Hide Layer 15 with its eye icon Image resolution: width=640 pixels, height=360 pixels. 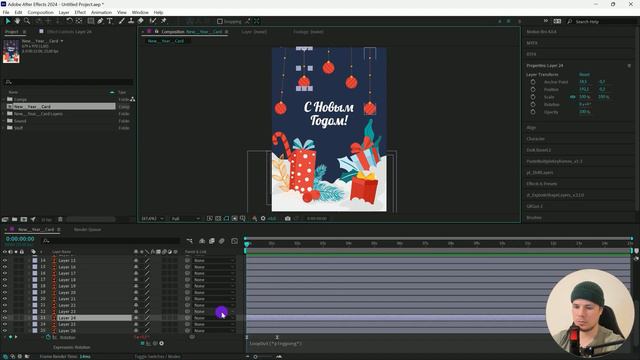click(x=5, y=260)
